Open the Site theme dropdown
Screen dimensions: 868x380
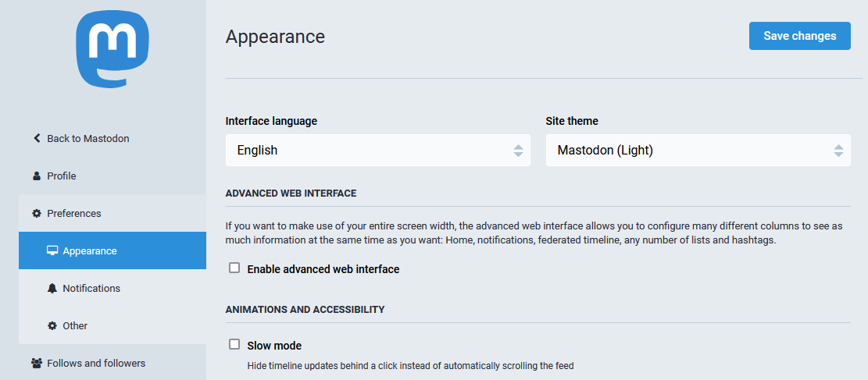[698, 150]
